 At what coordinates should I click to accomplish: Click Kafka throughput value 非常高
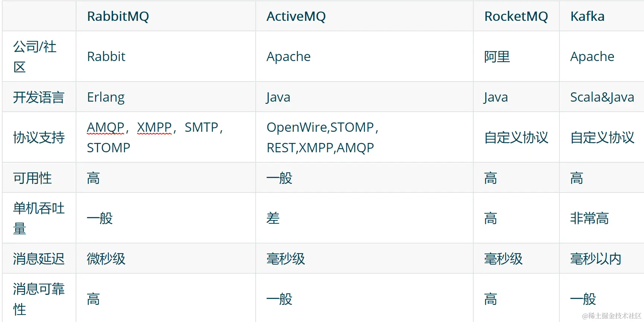(590, 218)
